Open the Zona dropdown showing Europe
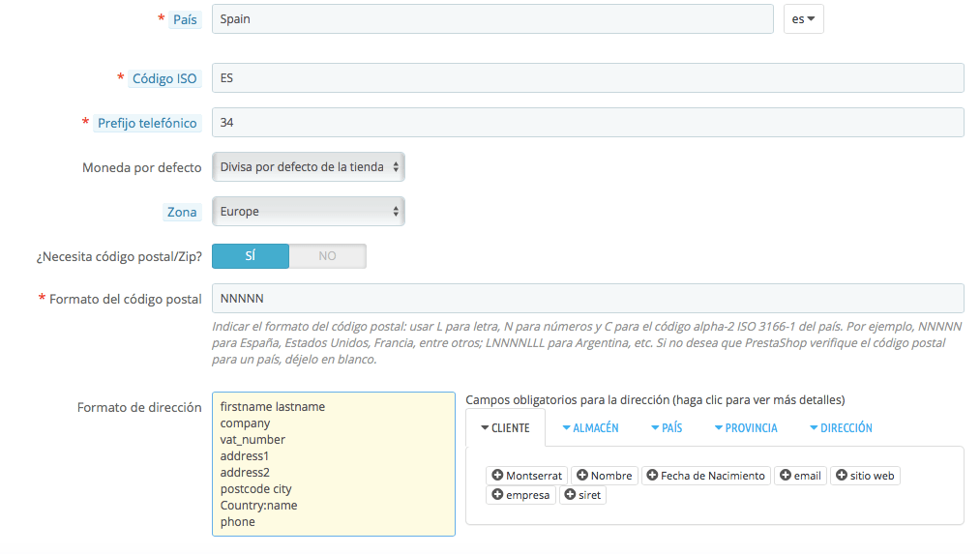Screen dimensions: 980x554 click(309, 212)
